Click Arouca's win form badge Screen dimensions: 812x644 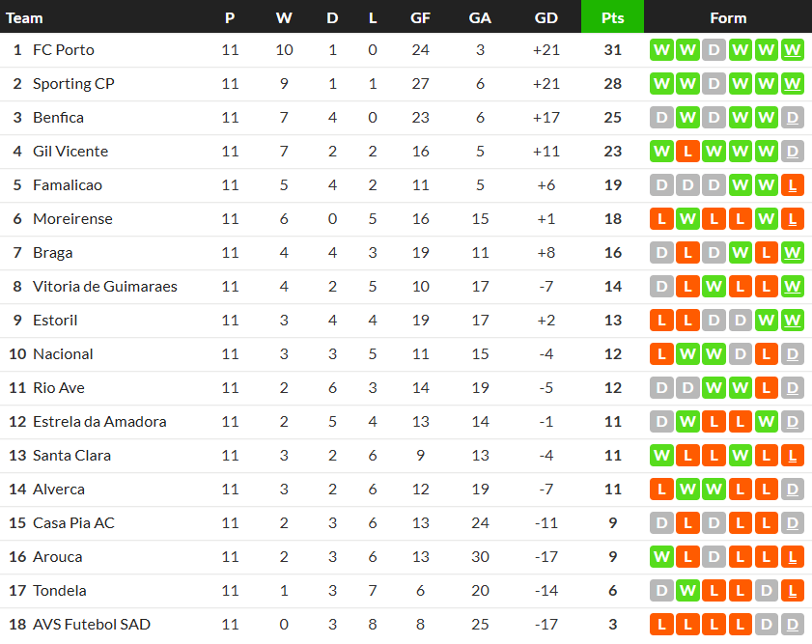coord(661,557)
